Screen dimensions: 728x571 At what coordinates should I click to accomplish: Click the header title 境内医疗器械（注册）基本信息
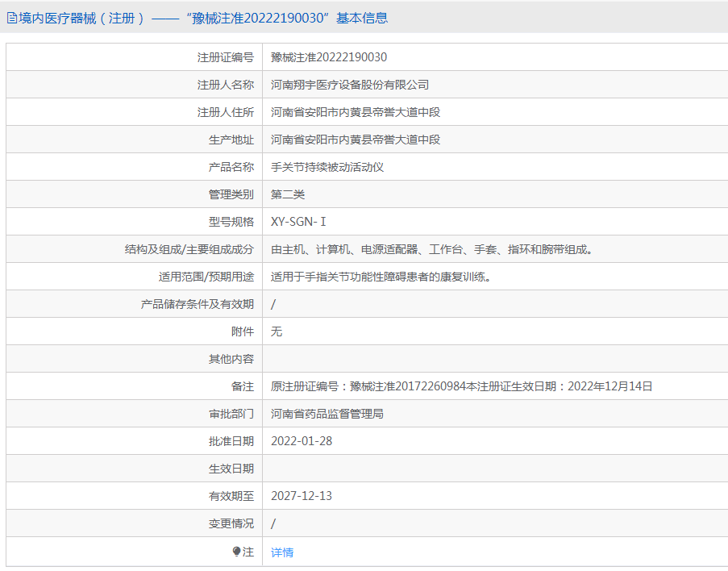(203, 18)
